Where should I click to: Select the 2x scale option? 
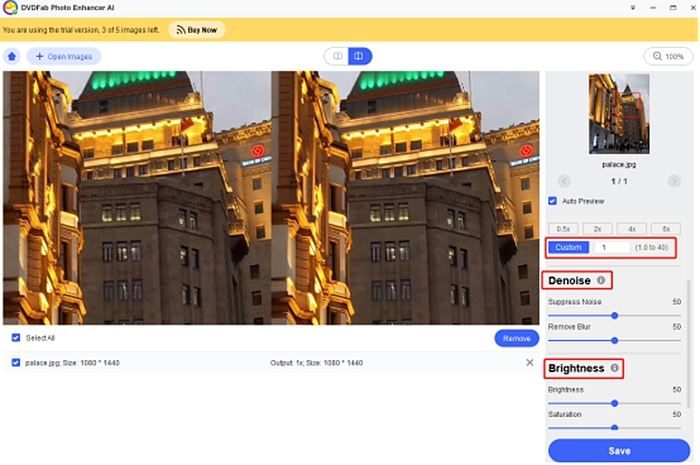[x=597, y=228]
